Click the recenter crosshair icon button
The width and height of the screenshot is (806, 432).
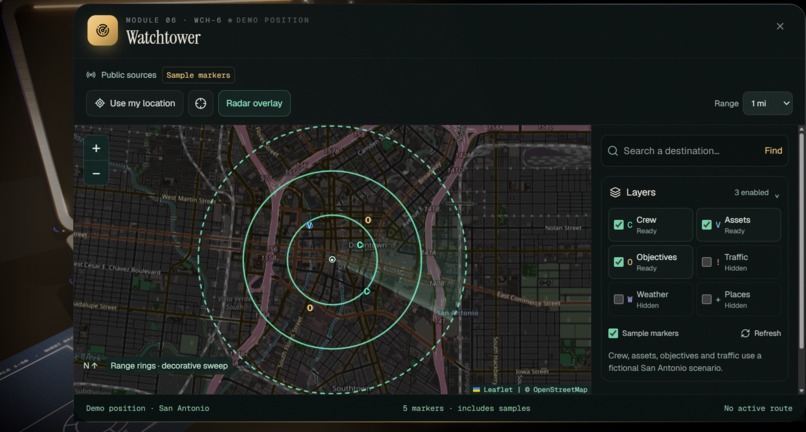click(200, 103)
